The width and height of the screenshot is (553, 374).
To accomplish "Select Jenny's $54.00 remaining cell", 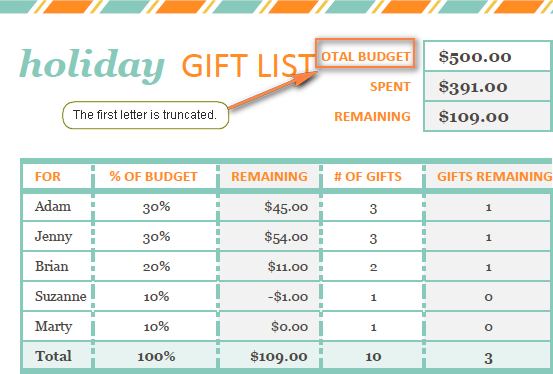I will pos(269,237).
